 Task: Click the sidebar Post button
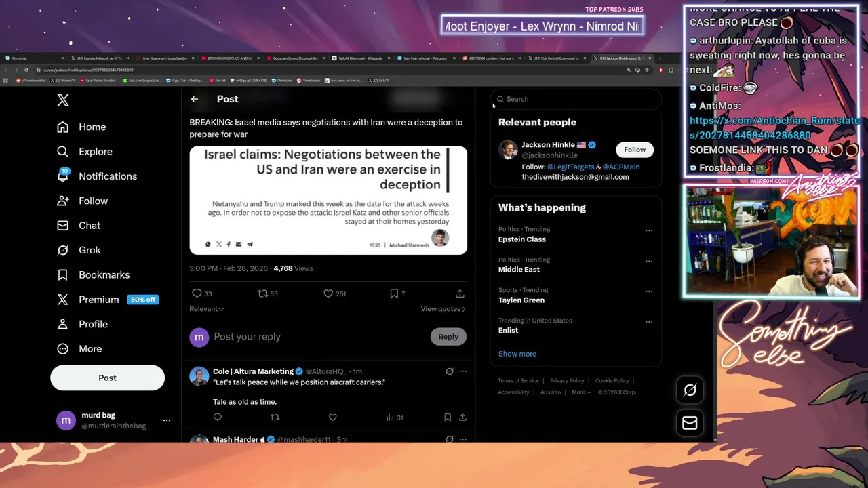pos(107,378)
